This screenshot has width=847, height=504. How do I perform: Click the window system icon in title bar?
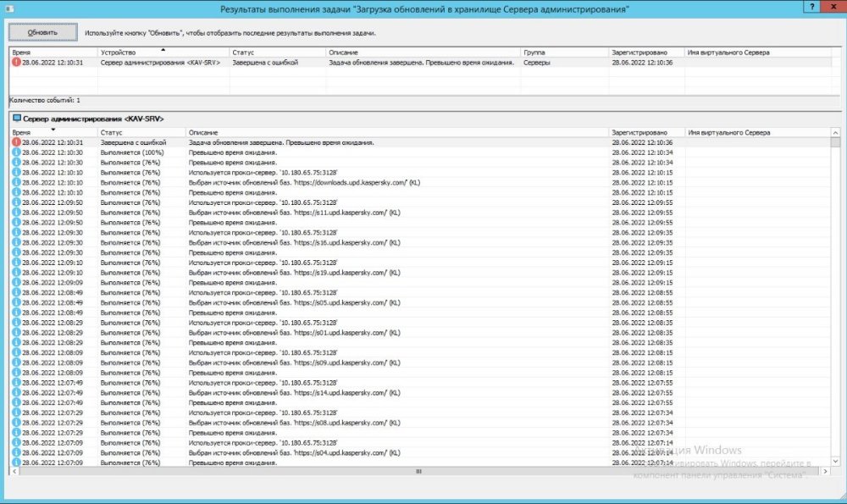(9, 8)
